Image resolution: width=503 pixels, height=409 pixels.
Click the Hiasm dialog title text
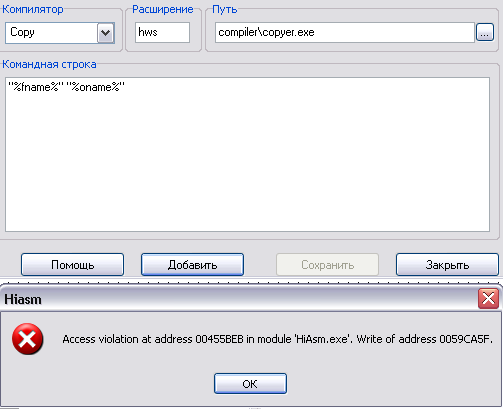click(23, 299)
